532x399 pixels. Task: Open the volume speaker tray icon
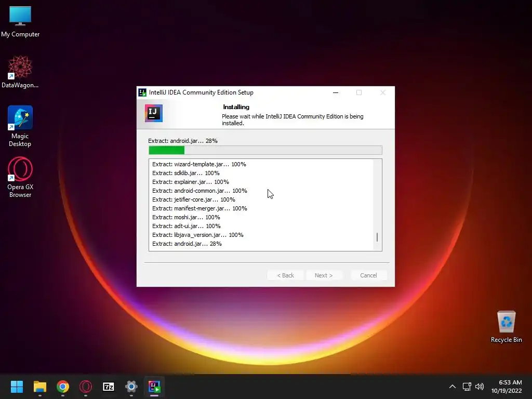[x=480, y=387]
